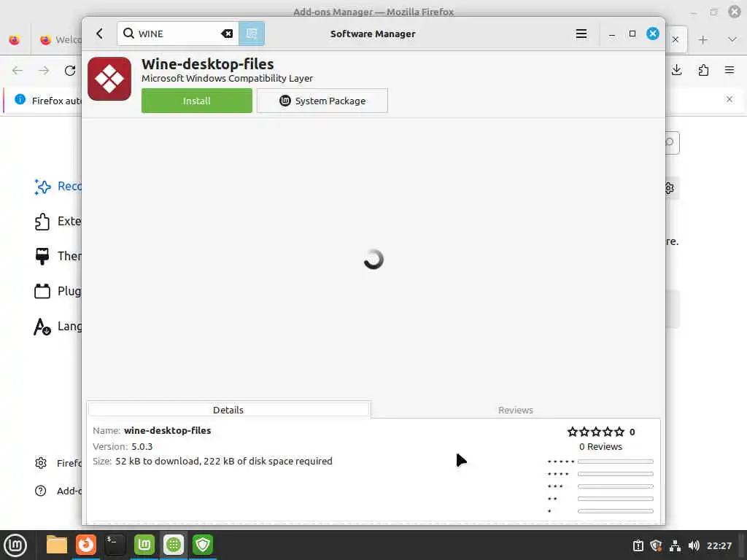This screenshot has width=747, height=560.
Task: Install Wine-desktop-files
Action: [197, 101]
